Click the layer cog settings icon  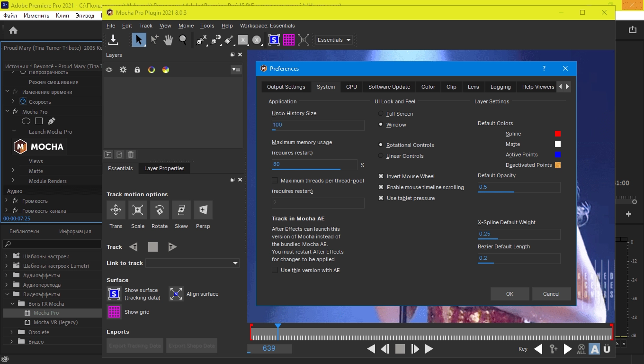pyautogui.click(x=123, y=70)
